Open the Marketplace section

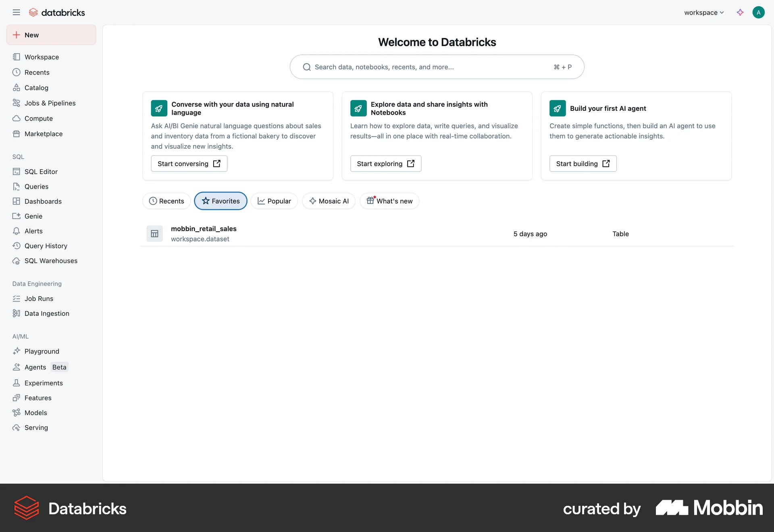click(x=43, y=133)
